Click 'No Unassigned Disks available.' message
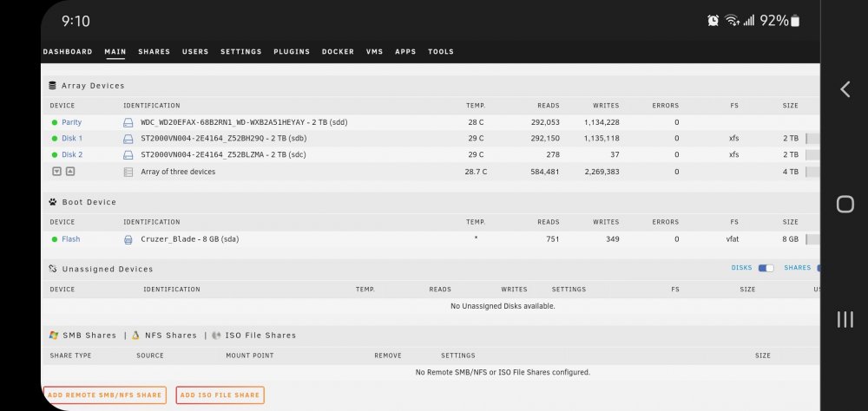 (503, 306)
